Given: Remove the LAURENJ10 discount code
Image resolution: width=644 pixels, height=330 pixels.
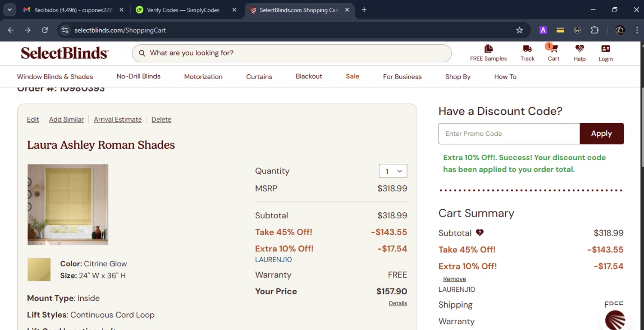Looking at the screenshot, I should tap(454, 279).
